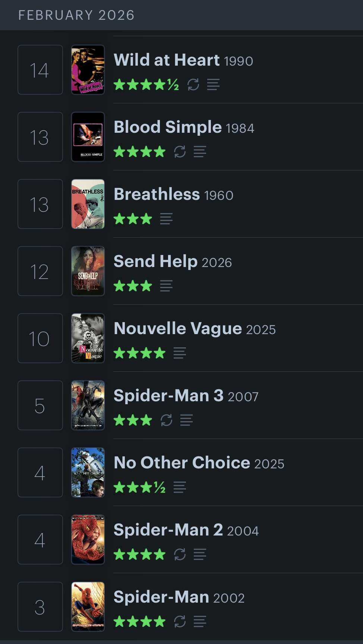The width and height of the screenshot is (363, 644).
Task: Tap the Send Help poster thumbnail
Action: 88,271
